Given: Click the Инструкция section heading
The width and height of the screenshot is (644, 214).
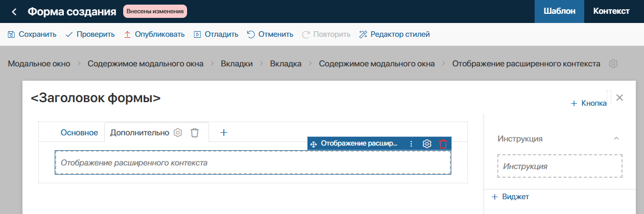Looking at the screenshot, I should [x=520, y=138].
